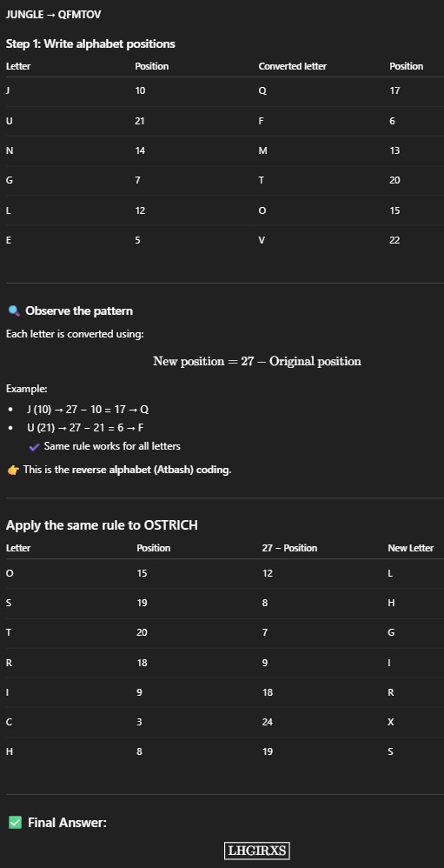The image size is (444, 868).
Task: Click the value 24 in the OSTRICH table
Action: tap(268, 722)
